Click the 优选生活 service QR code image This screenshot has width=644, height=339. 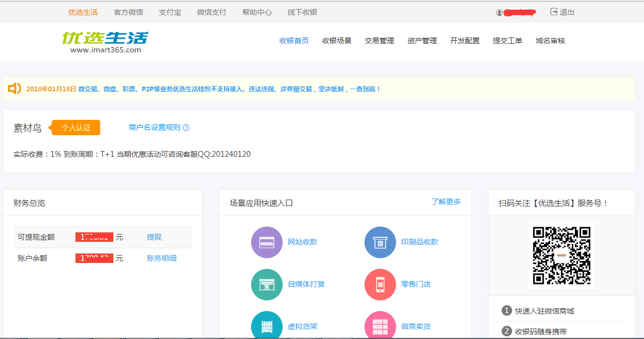[x=562, y=256]
